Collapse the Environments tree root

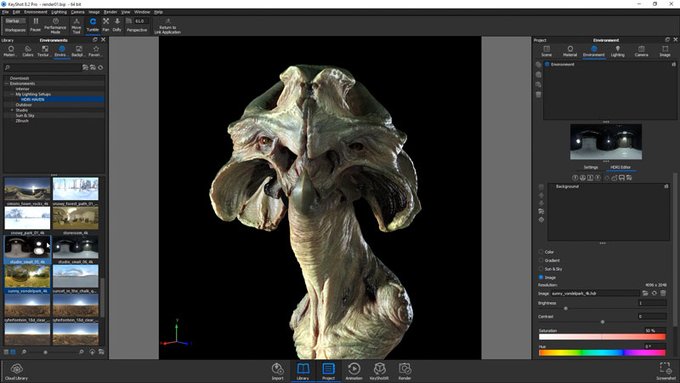click(x=7, y=83)
